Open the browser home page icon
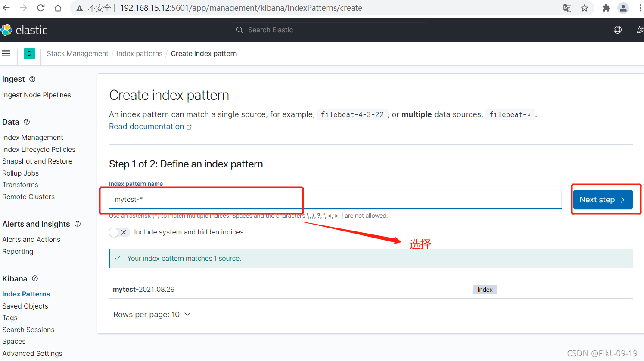Screen dimensions: 644x361 pyautogui.click(x=58, y=8)
